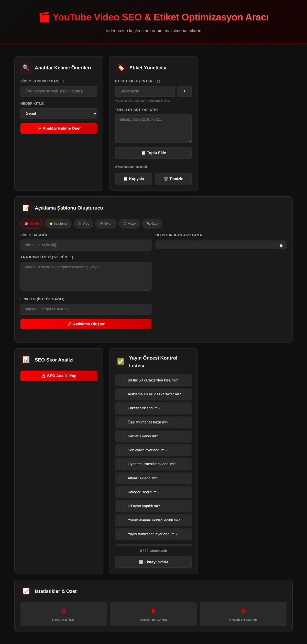Copy generated description with the clipboard icon
Image resolution: width=307 pixels, height=644 pixels.
pyautogui.click(x=281, y=246)
